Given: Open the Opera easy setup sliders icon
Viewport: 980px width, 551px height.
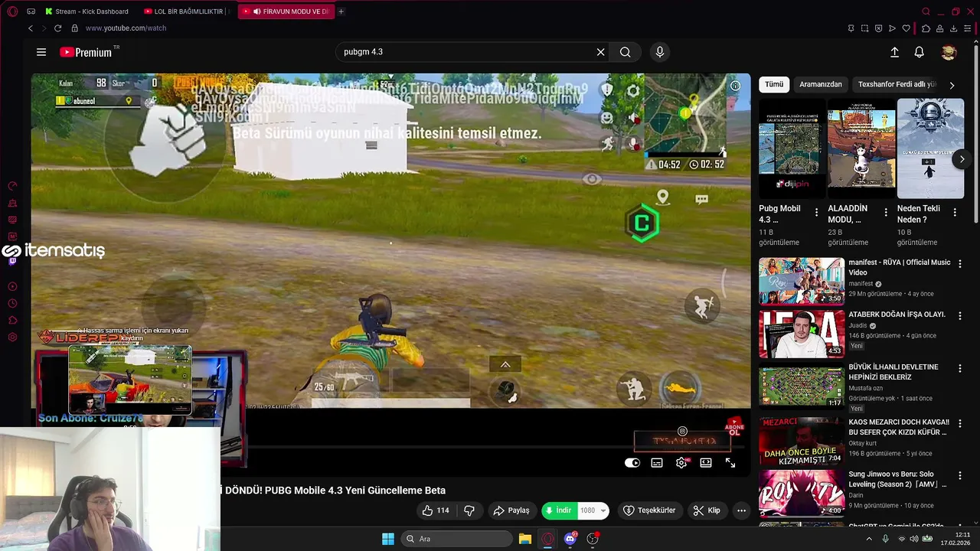Looking at the screenshot, I should coord(969,28).
